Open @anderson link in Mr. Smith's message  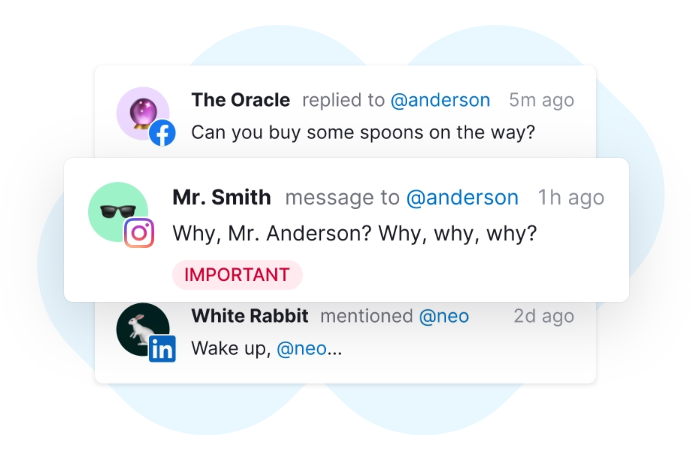462,198
